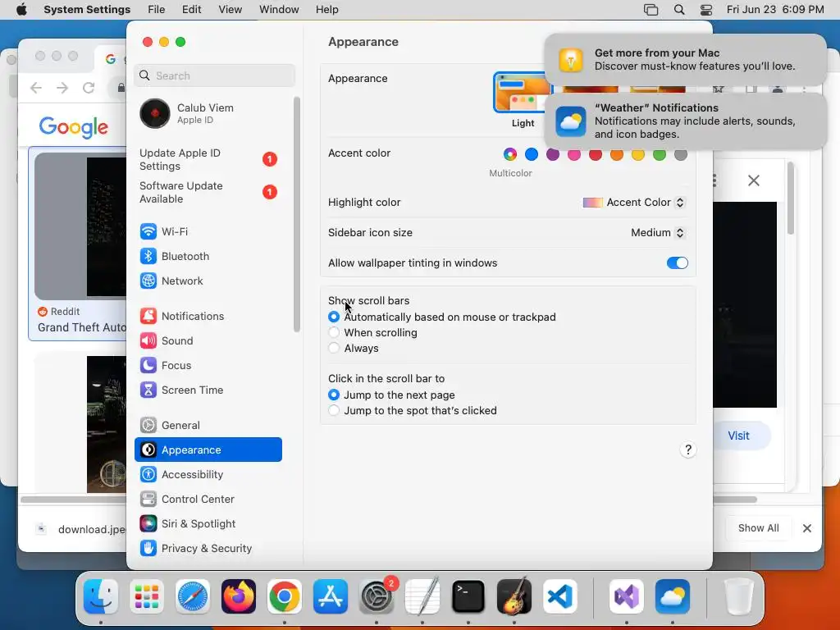Viewport: 840px width, 630px height.
Task: Launch Safari from the Dock
Action: [x=192, y=596]
